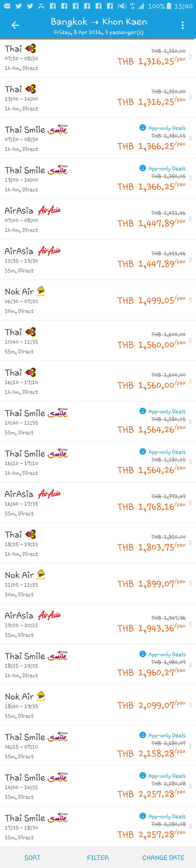Tap Nok Air logo on 18:40 flight
196x868 pixels.
(41, 696)
